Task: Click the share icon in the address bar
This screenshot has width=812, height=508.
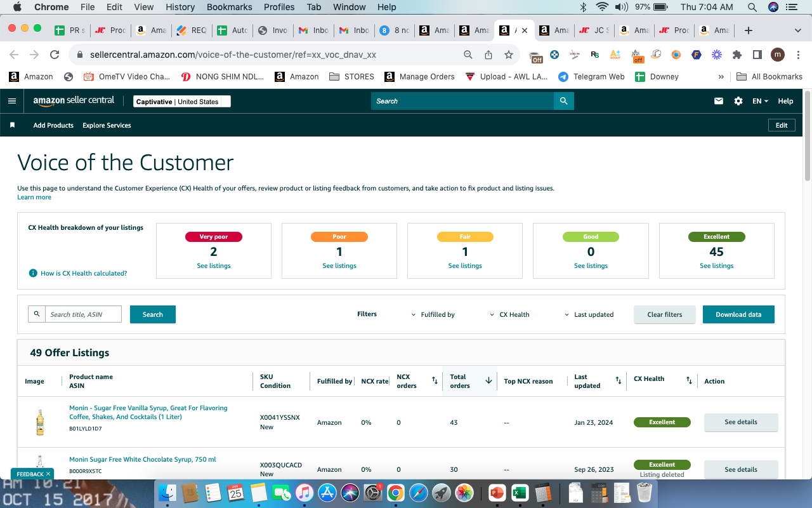Action: [x=488, y=55]
